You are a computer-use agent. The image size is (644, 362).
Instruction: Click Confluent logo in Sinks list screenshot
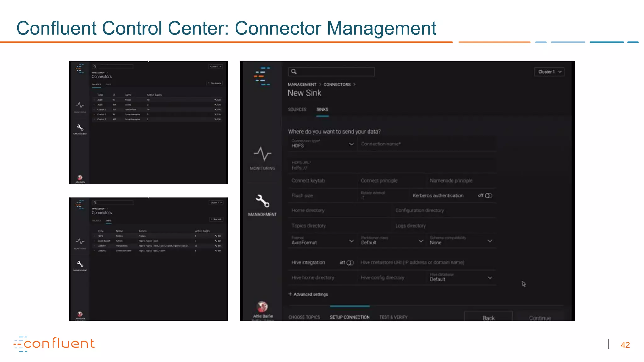tap(80, 205)
